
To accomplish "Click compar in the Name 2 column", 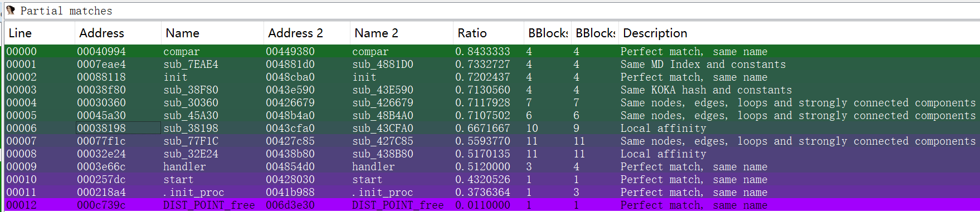I will [x=370, y=52].
